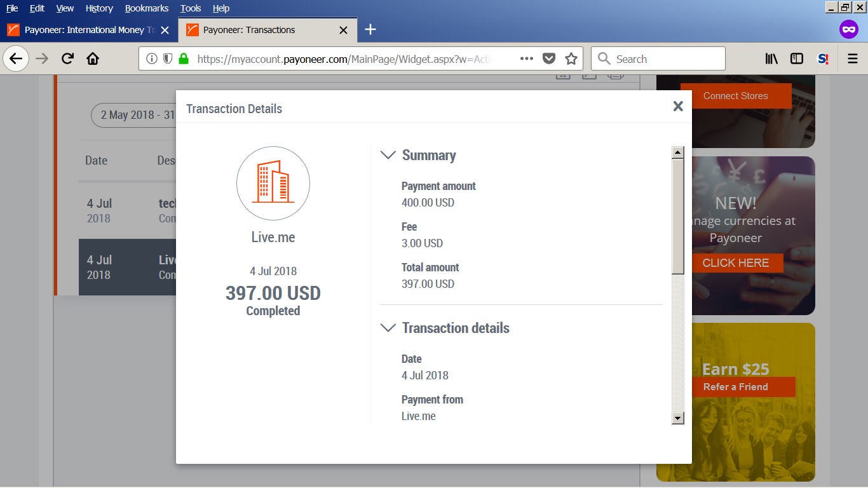Open the Tools menu
The width and height of the screenshot is (868, 488).
click(191, 8)
